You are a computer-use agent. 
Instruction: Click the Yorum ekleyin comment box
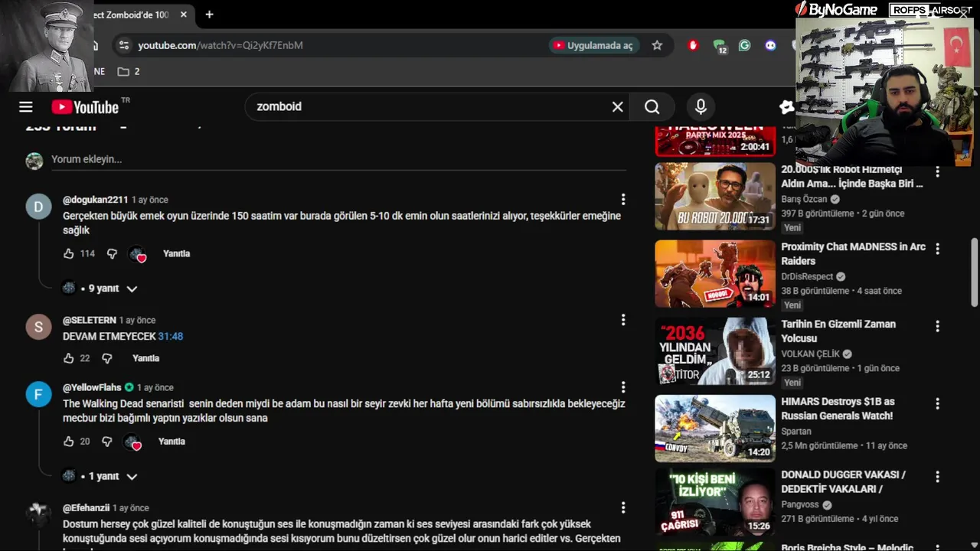[x=338, y=159]
